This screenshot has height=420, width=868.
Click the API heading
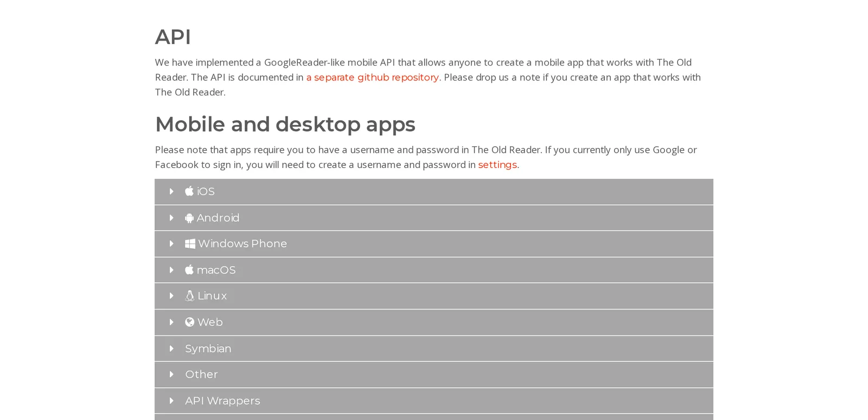(x=173, y=37)
